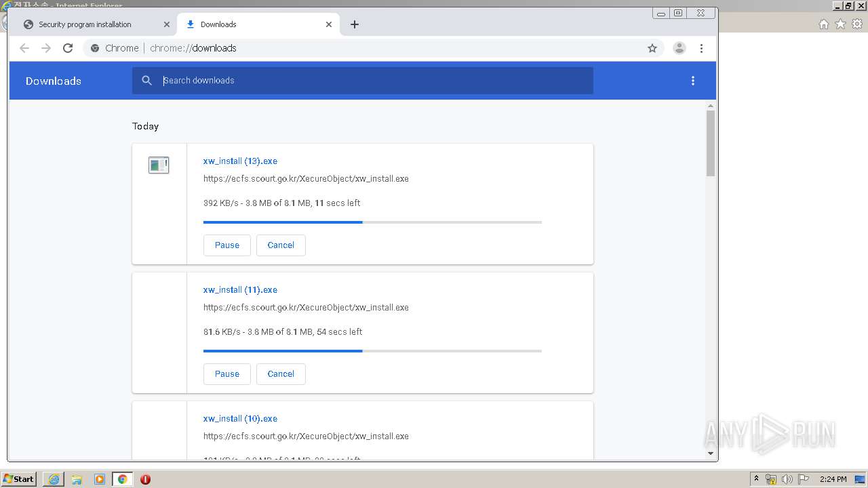Click the file icon for xw_install (13).exe
The image size is (868, 488).
pyautogui.click(x=159, y=165)
